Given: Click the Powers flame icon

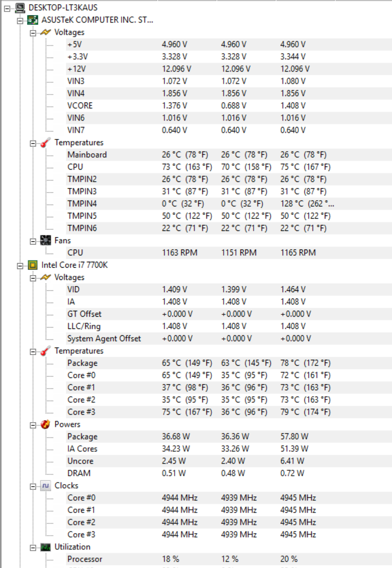Looking at the screenshot, I should (45, 424).
